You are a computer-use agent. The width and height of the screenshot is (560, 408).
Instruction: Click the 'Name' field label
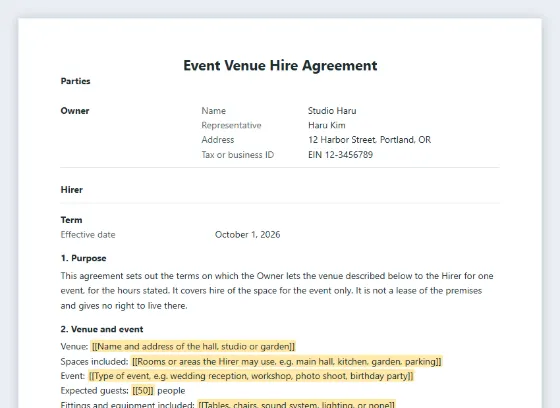(214, 111)
